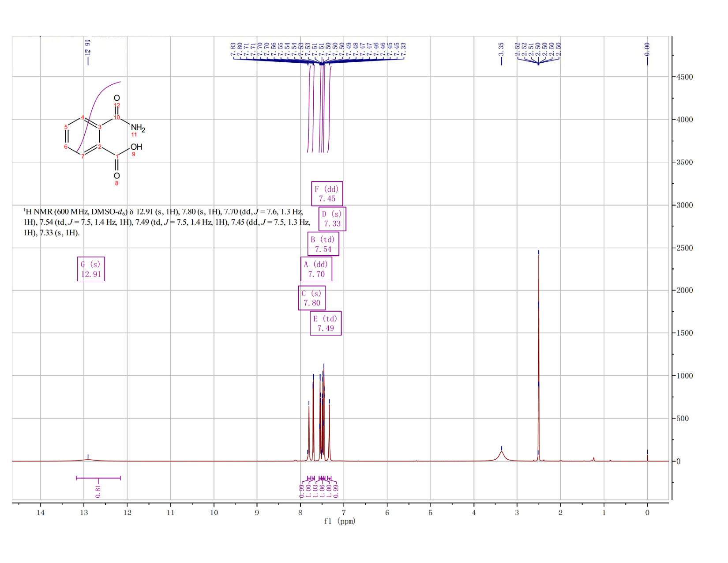Click the integral curve over the structure
Viewport: 728px width, 563px height.
click(x=98, y=117)
